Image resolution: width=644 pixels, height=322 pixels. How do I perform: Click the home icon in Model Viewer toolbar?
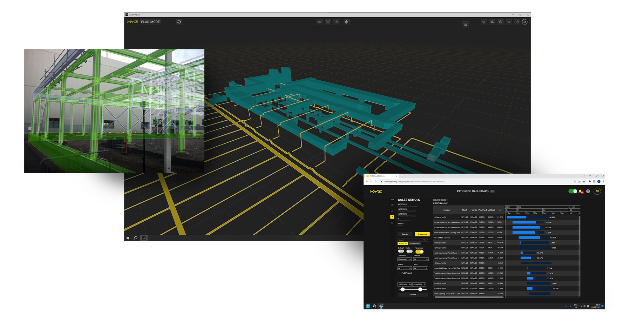coord(484,22)
